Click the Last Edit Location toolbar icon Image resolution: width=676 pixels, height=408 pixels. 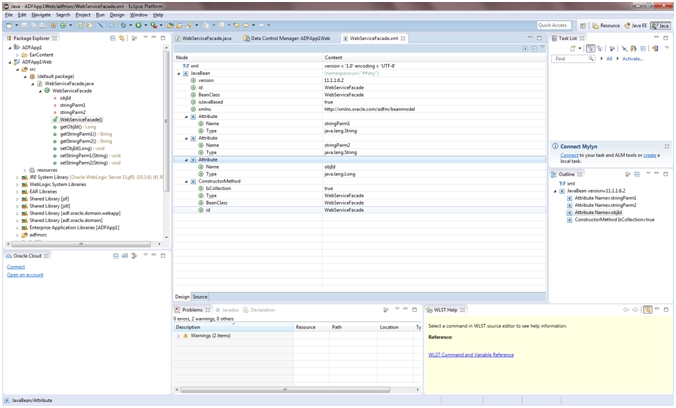pos(237,25)
